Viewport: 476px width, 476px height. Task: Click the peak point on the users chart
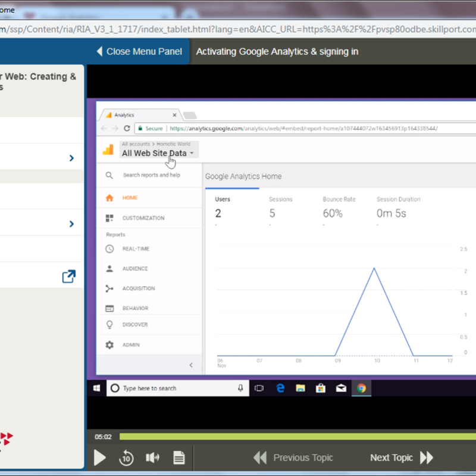pyautogui.click(x=374, y=268)
